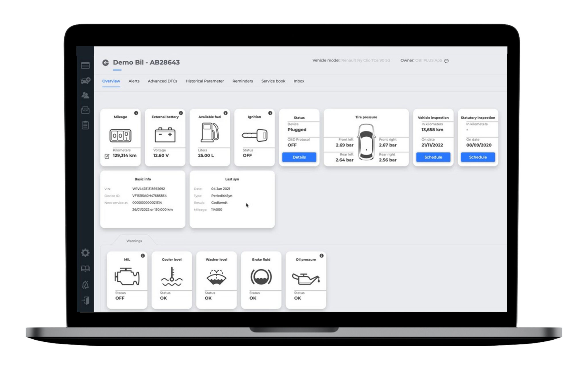
Task: Open the users sidebar icon
Action: pyautogui.click(x=85, y=95)
